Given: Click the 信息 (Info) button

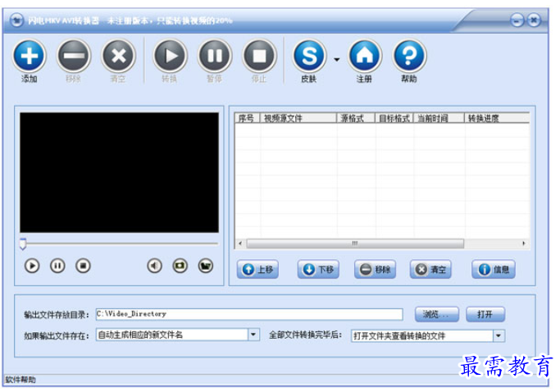Looking at the screenshot, I should click(x=494, y=270).
